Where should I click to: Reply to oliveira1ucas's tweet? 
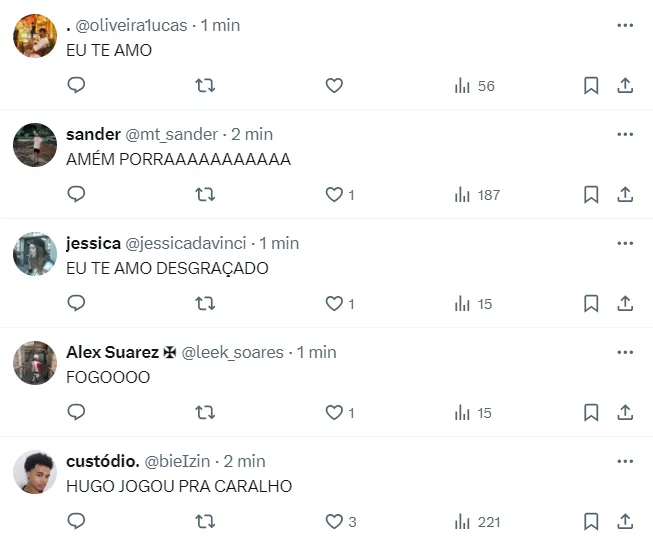[x=76, y=86]
